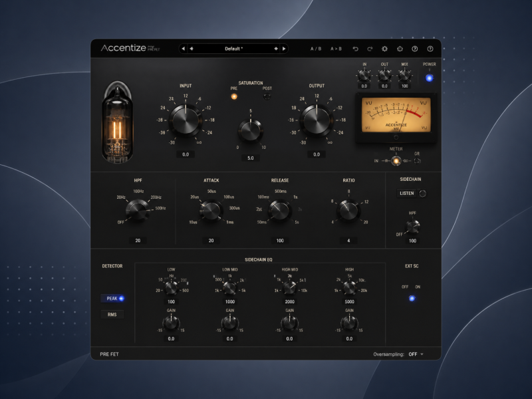Switch meter to IN with center lamp
This screenshot has width=532, height=399.
396,160
